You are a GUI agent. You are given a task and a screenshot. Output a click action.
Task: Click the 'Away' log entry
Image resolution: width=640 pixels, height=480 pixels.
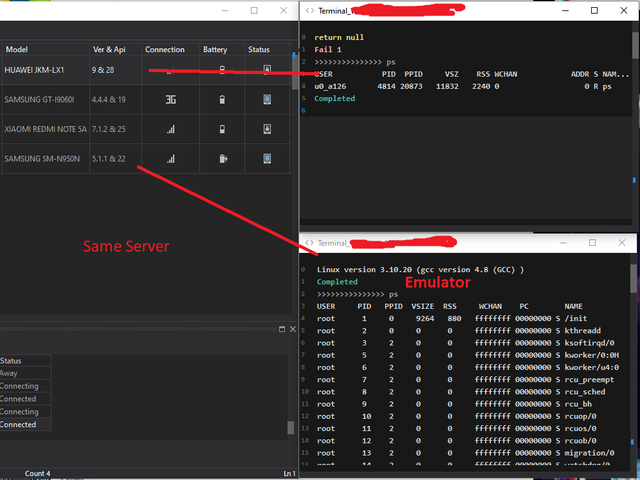(9, 373)
